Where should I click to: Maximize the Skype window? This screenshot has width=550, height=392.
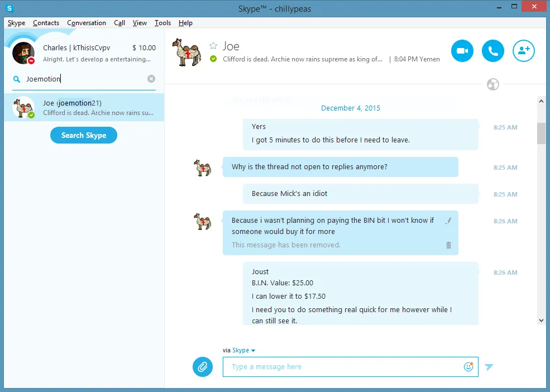[514, 6]
